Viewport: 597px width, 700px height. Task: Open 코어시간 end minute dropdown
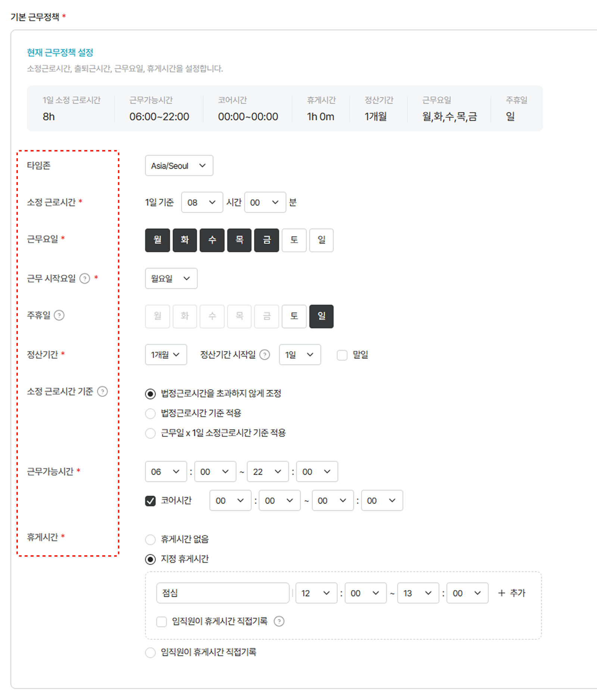(x=382, y=500)
